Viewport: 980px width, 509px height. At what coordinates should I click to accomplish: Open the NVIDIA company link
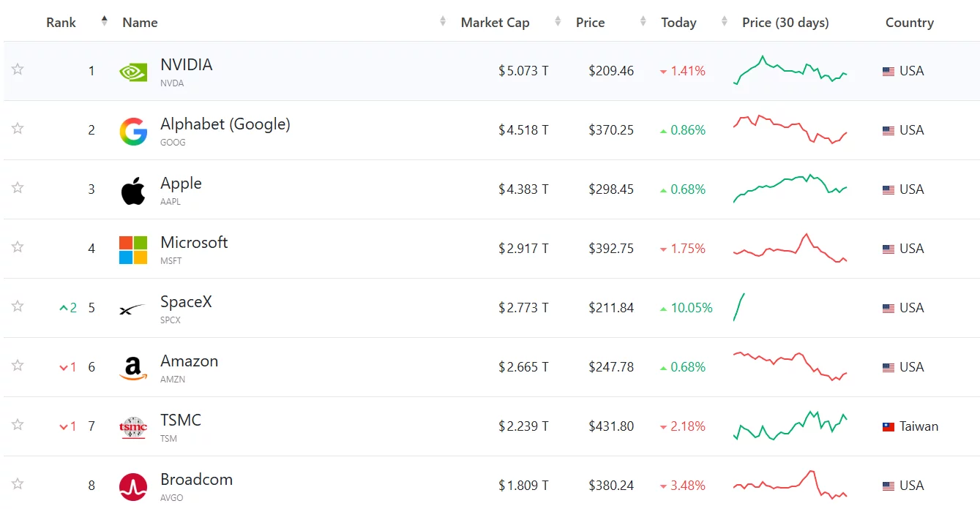(x=187, y=64)
